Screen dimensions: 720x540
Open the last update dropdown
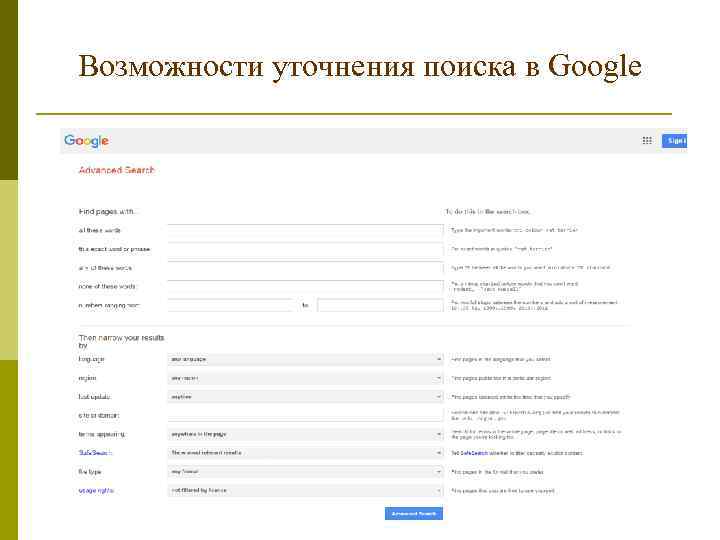[305, 397]
